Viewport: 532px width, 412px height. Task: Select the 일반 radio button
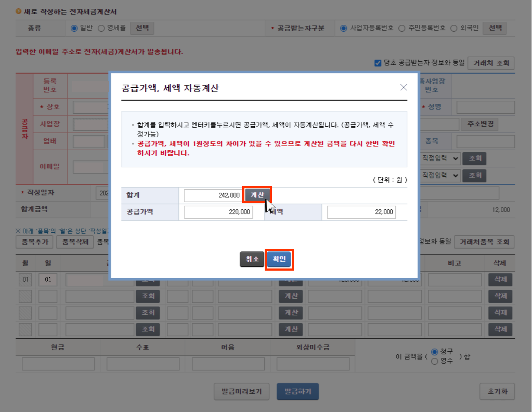[74, 28]
